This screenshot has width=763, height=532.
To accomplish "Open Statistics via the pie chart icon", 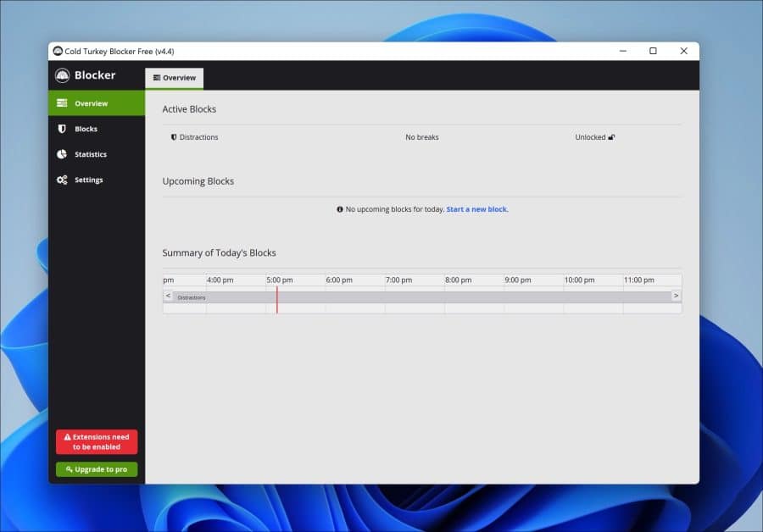I will click(62, 154).
